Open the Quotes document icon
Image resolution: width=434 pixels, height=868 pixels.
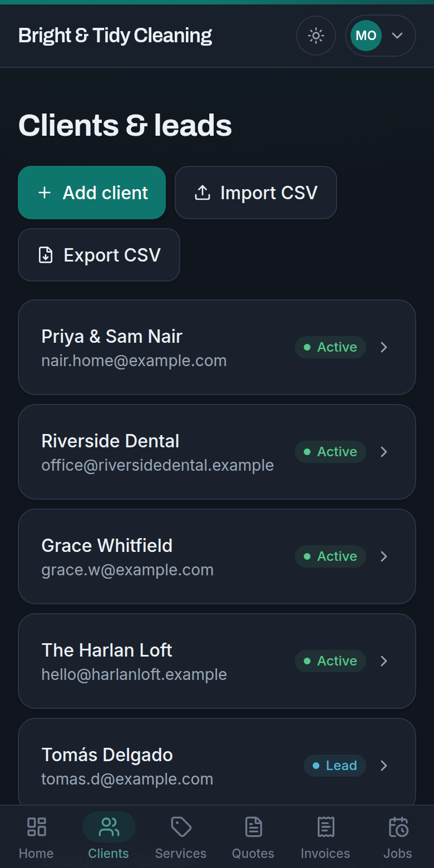coord(253,827)
